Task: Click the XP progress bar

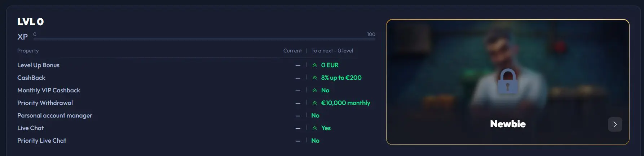Action: point(204,39)
